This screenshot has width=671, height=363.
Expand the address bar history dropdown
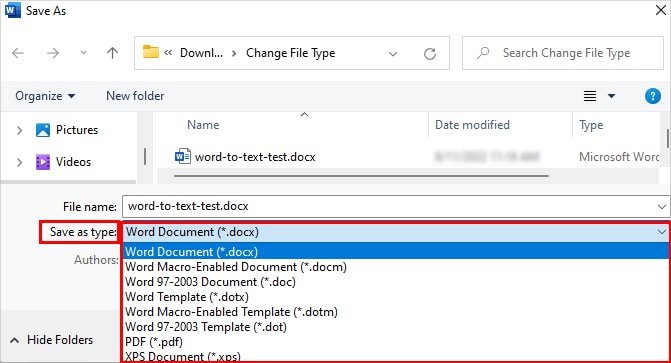(392, 54)
